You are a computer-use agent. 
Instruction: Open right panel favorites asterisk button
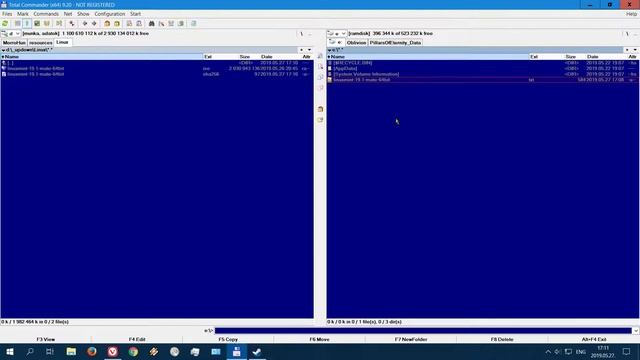627,50
